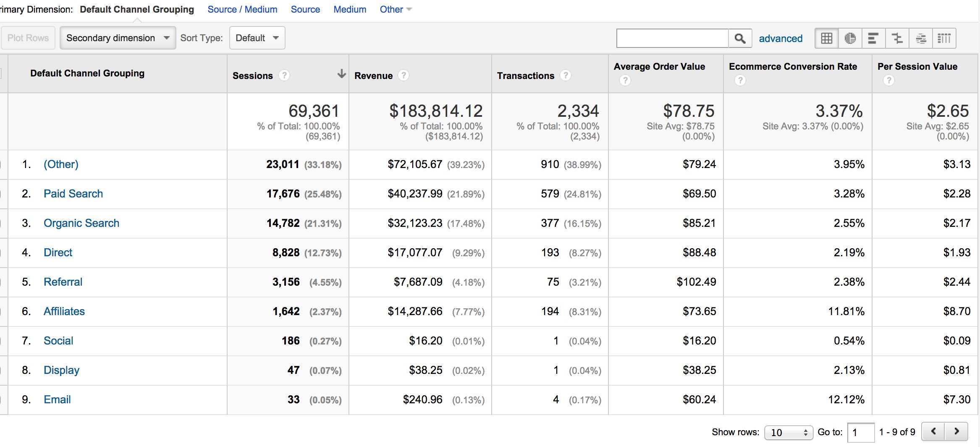Select the pie chart percentage view icon
The image size is (980, 447).
pos(850,39)
